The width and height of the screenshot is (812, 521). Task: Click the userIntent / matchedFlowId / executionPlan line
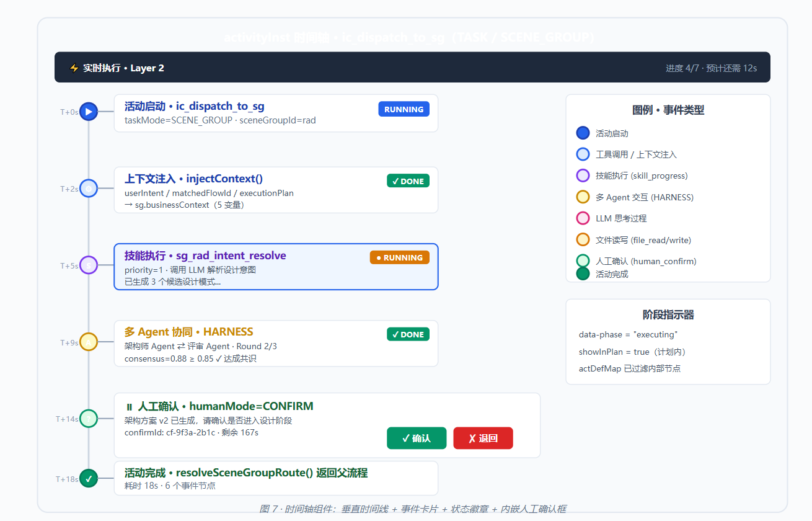point(209,193)
